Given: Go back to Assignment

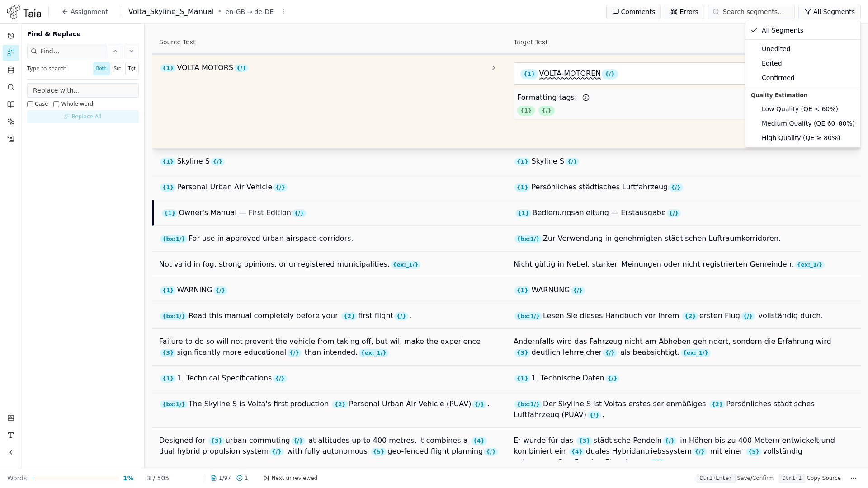Looking at the screenshot, I should pyautogui.click(x=85, y=12).
